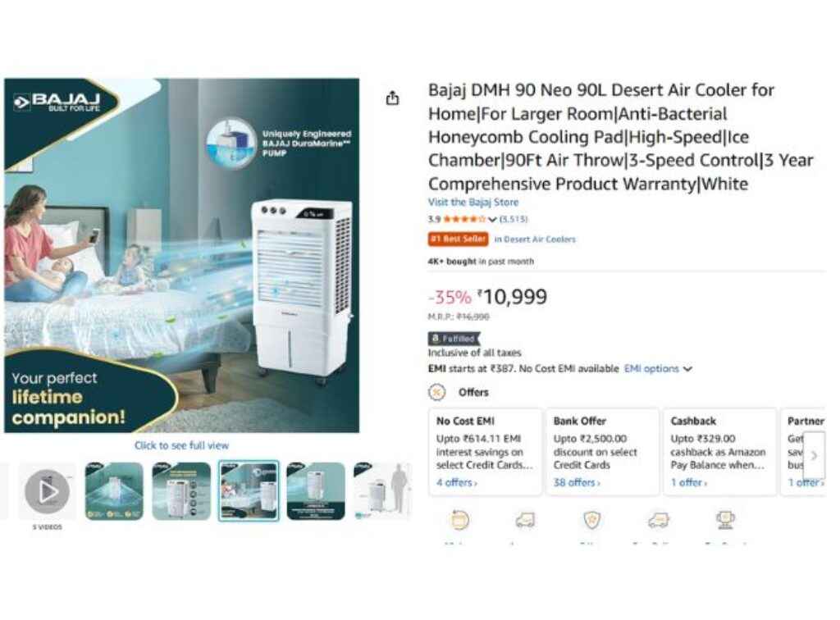
Task: Click the warranty shield icon
Action: coord(592,519)
